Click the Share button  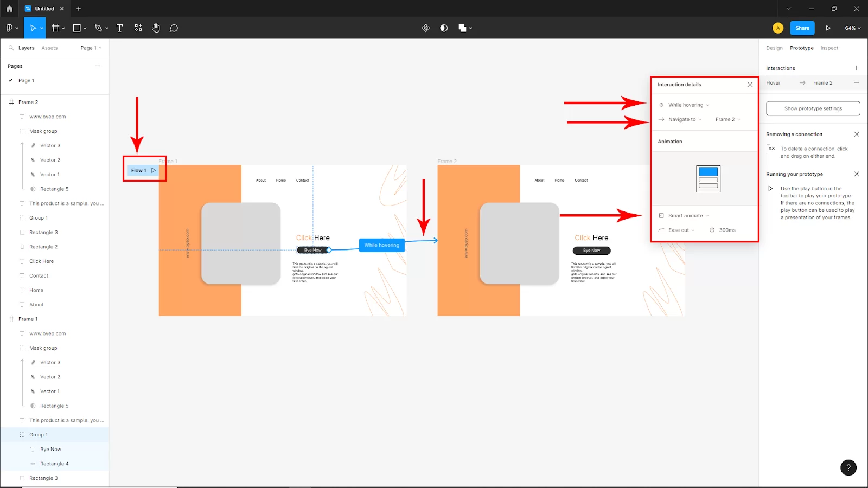tap(802, 28)
